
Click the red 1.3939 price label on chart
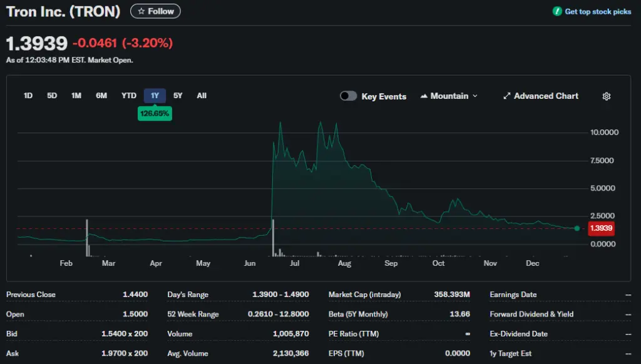pyautogui.click(x=601, y=228)
